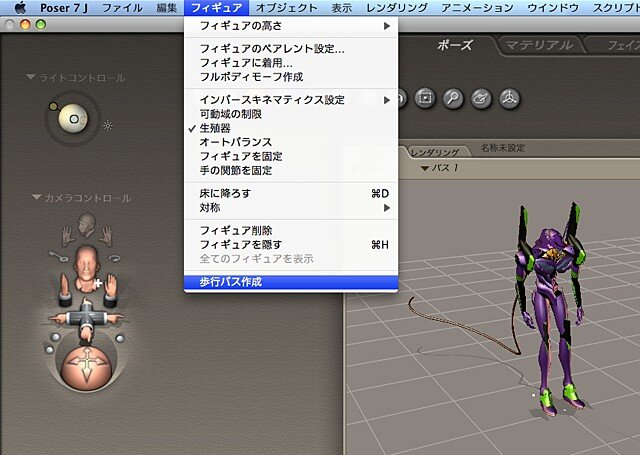Click the left flat hand camera move control

(x=64, y=290)
